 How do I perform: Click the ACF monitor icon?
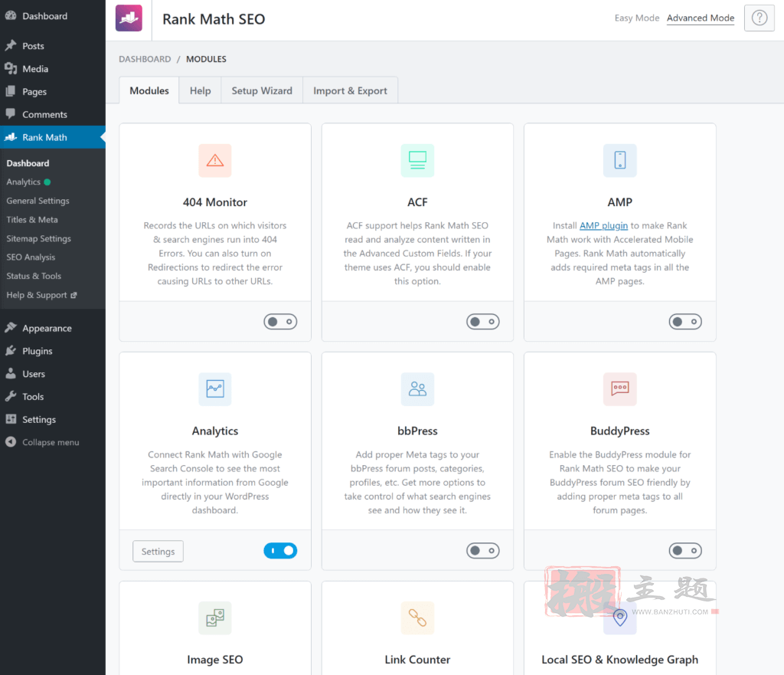click(x=417, y=161)
